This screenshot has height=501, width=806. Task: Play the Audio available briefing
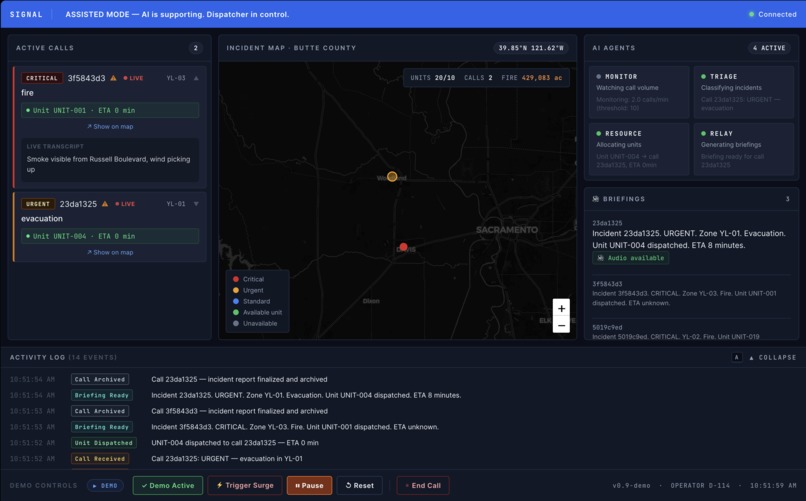coord(631,258)
